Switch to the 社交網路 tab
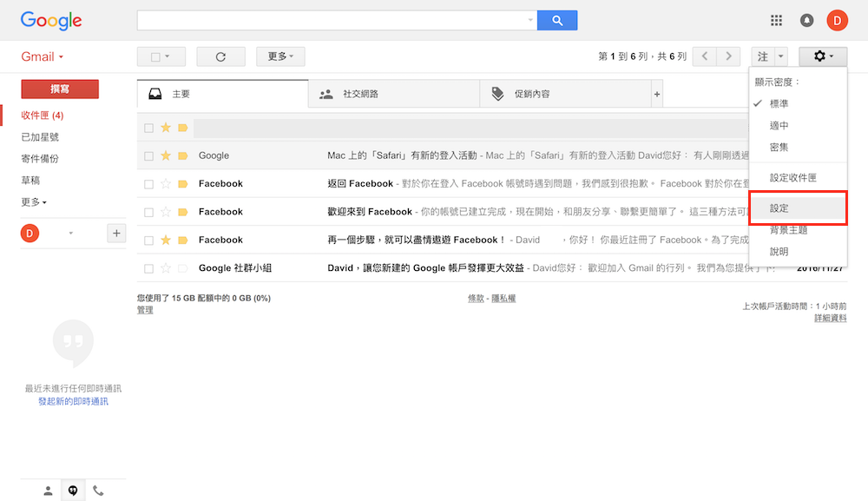868x501 pixels. (x=360, y=94)
